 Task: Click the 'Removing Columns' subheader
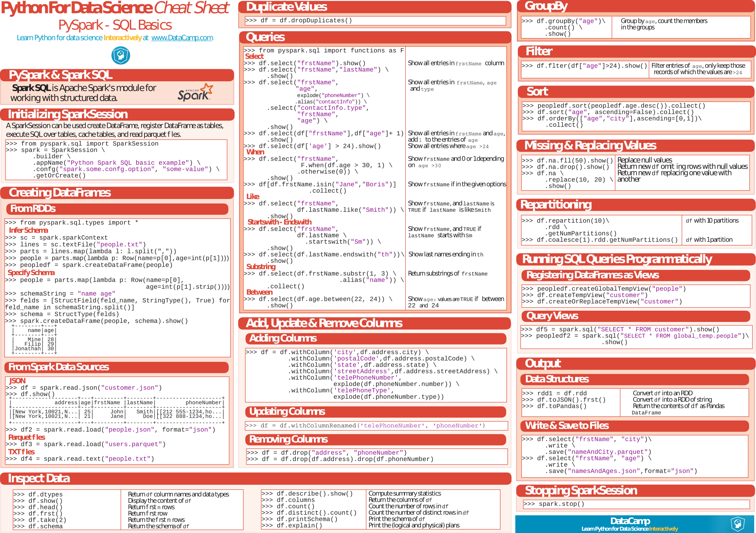click(x=376, y=440)
